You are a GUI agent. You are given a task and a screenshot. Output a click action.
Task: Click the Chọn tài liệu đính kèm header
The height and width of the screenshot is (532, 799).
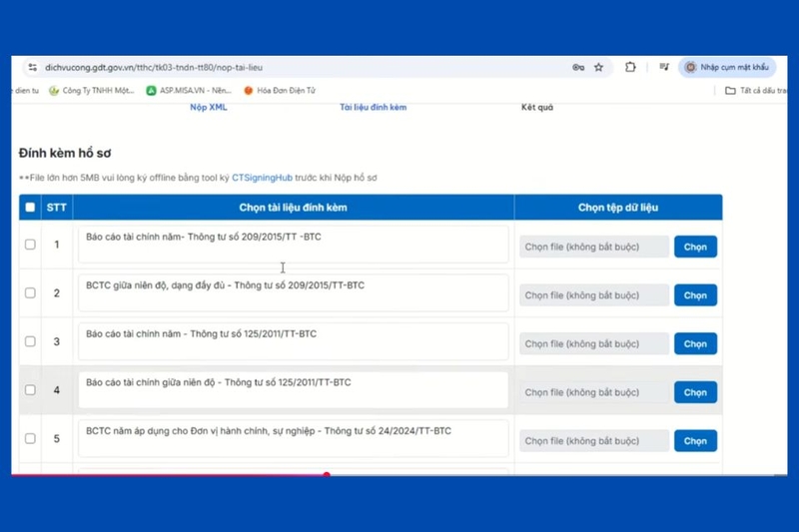pos(293,208)
